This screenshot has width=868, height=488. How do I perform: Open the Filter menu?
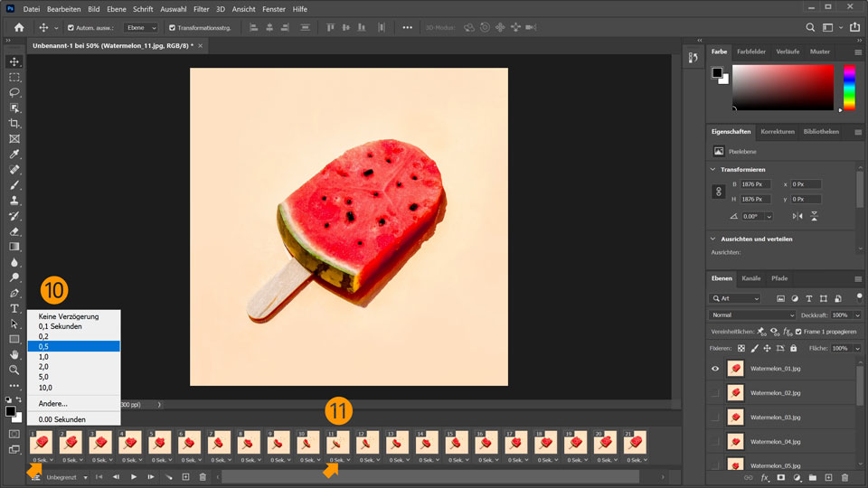[x=202, y=9]
